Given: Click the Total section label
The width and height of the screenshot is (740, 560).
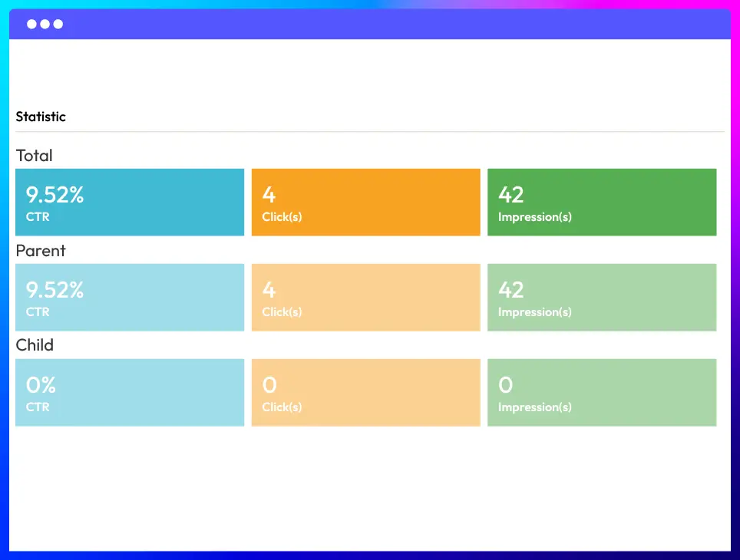Looking at the screenshot, I should pyautogui.click(x=35, y=156).
